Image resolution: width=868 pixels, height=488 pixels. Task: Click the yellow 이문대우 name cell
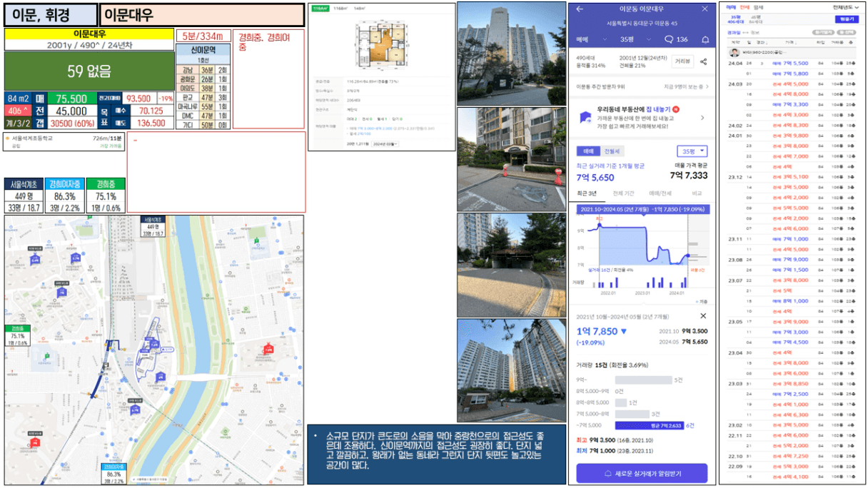pyautogui.click(x=89, y=34)
